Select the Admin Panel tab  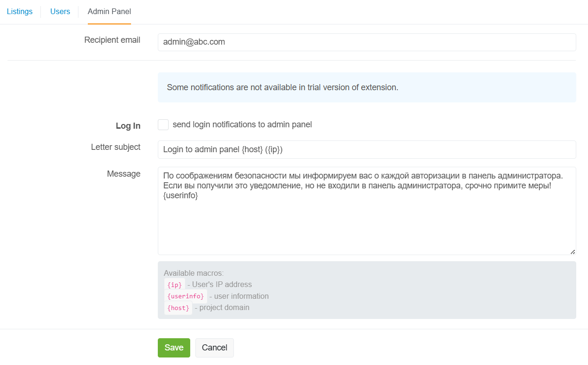(x=109, y=12)
